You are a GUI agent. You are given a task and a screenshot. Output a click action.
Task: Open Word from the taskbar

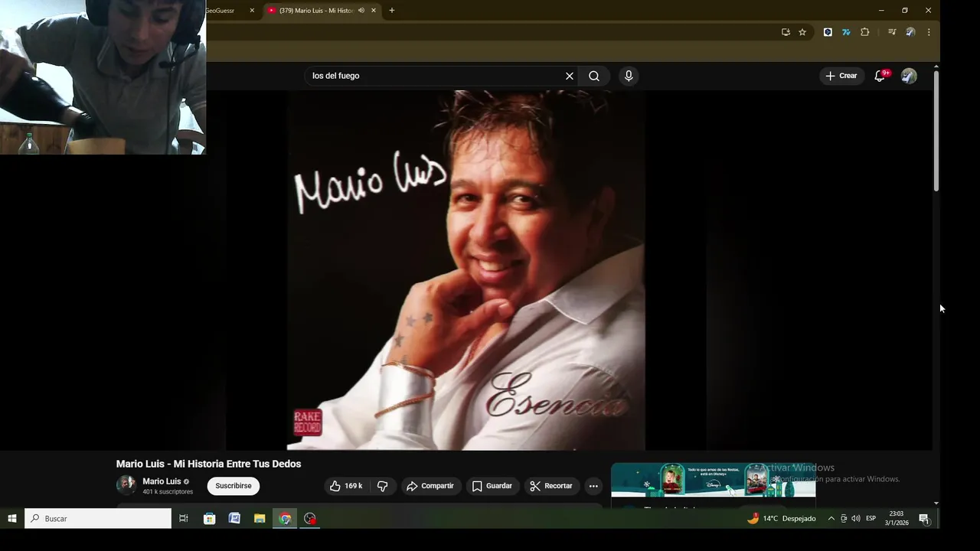(234, 518)
